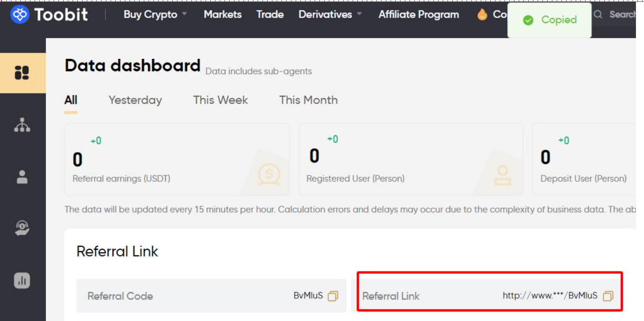Expand the Buy Crypto dropdown
Viewport: 644px width, 321px height.
[155, 15]
